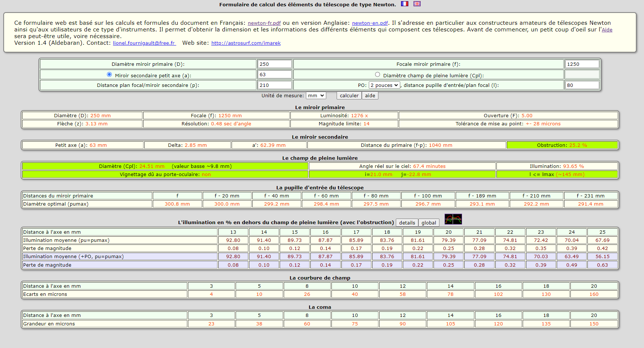
Task: Focus the Diamètre miroir primaire input field
Action: [x=275, y=64]
